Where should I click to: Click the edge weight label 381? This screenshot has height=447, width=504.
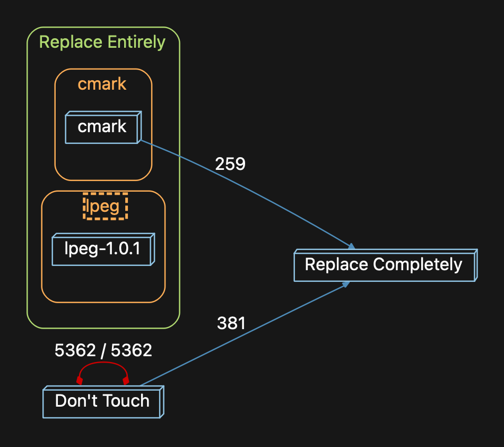tap(232, 323)
